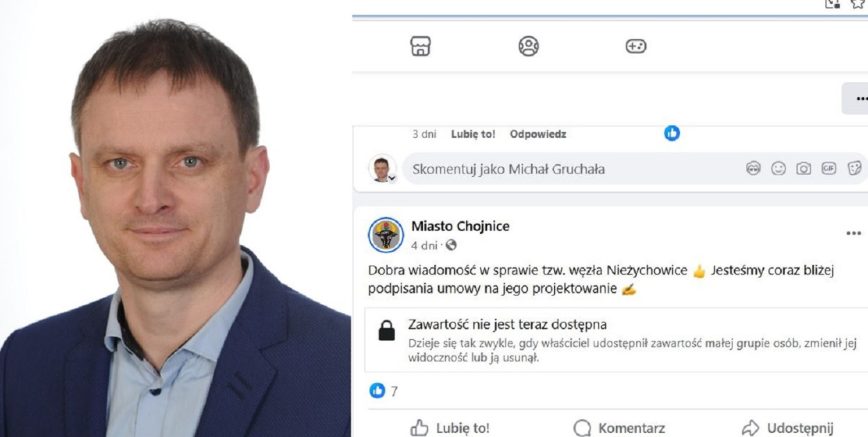The image size is (868, 437).
Task: Open Miasto Chojnice post options menu
Action: [x=853, y=234]
